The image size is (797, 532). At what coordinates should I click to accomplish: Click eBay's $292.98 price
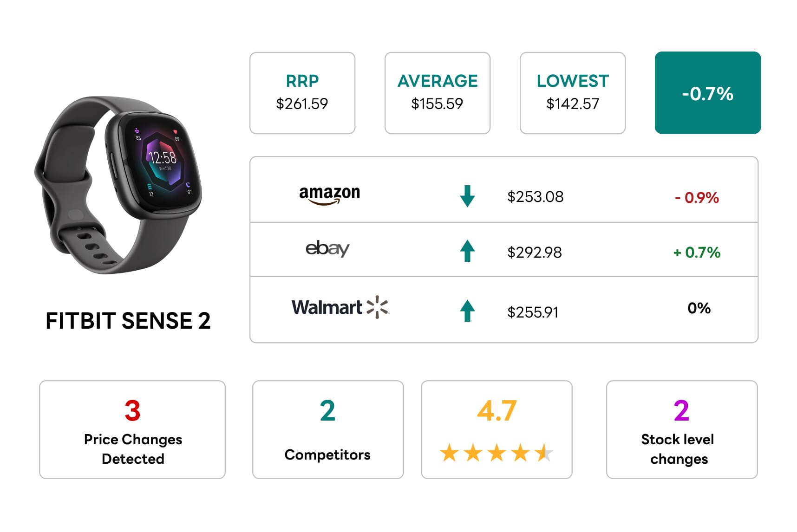pyautogui.click(x=535, y=253)
